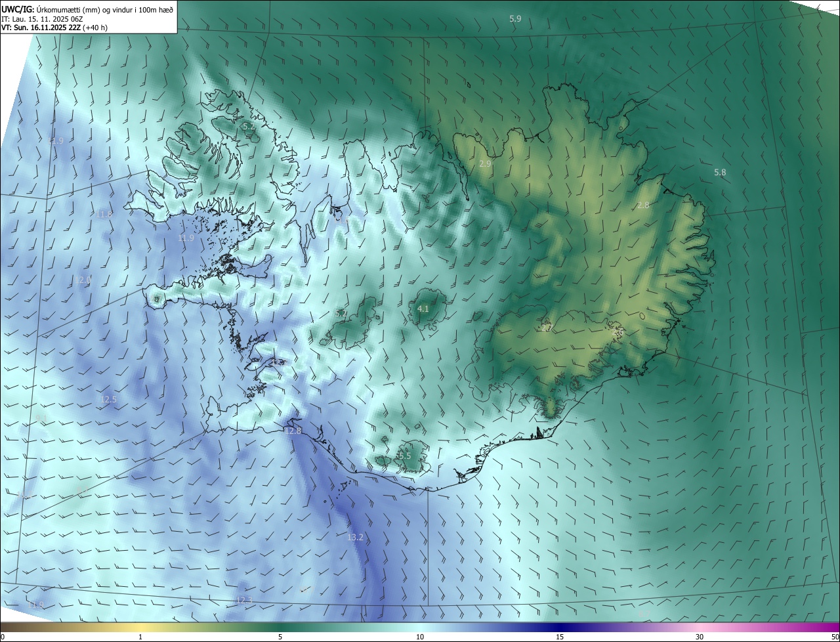Click the 5 tick on the colour scale
Image resolution: width=840 pixels, height=642 pixels.
click(x=280, y=637)
